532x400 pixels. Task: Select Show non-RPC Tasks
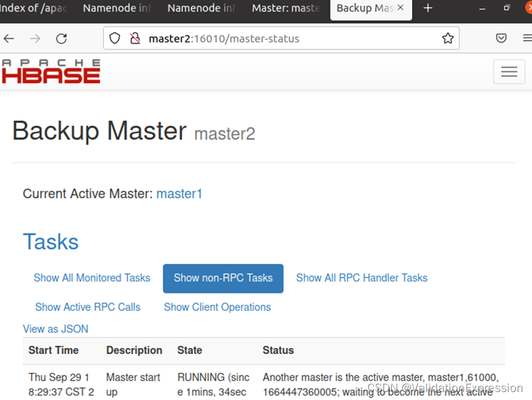coord(223,278)
